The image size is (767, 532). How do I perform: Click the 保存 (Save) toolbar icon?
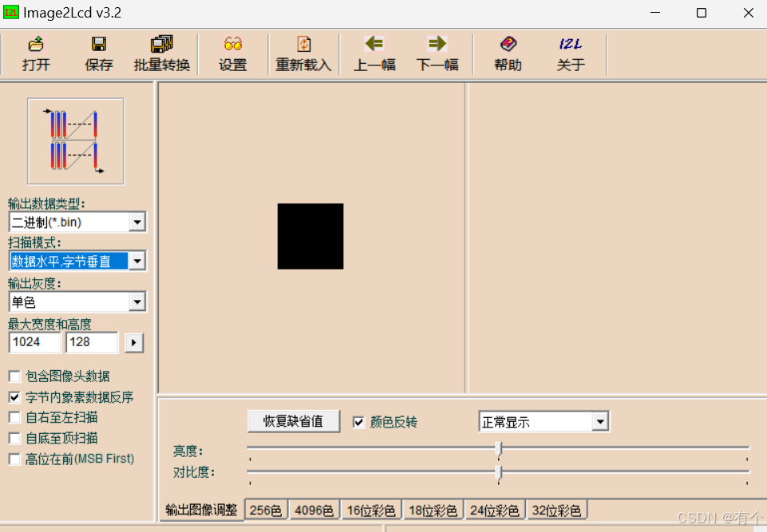(x=99, y=53)
